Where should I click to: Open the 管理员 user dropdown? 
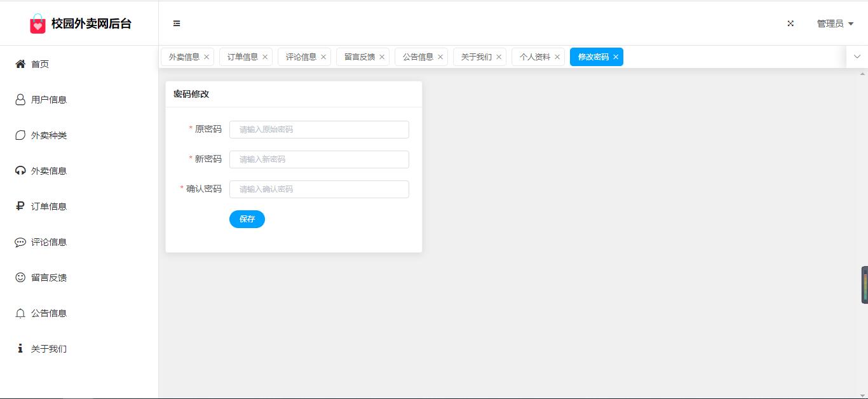coord(835,24)
